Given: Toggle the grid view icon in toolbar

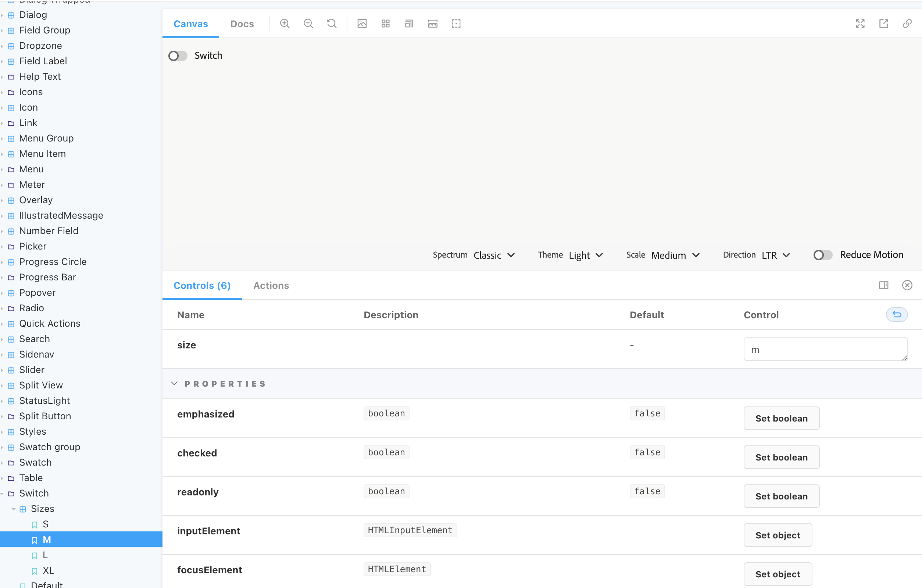Looking at the screenshot, I should point(386,24).
